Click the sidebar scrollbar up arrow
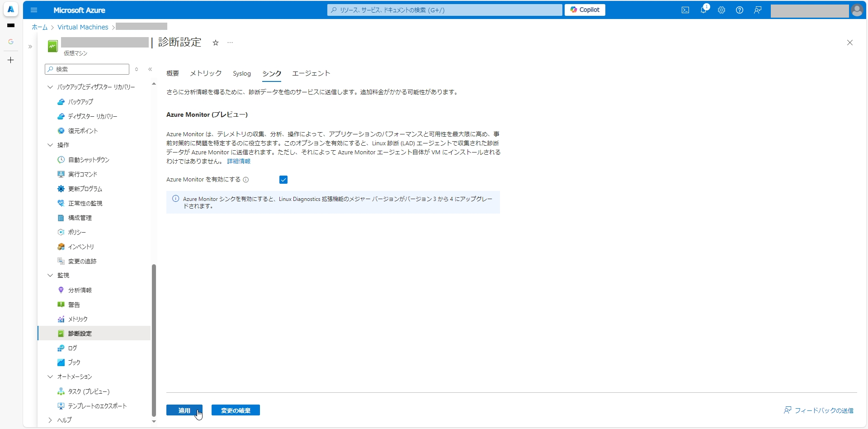Image resolution: width=868 pixels, height=429 pixels. (154, 84)
